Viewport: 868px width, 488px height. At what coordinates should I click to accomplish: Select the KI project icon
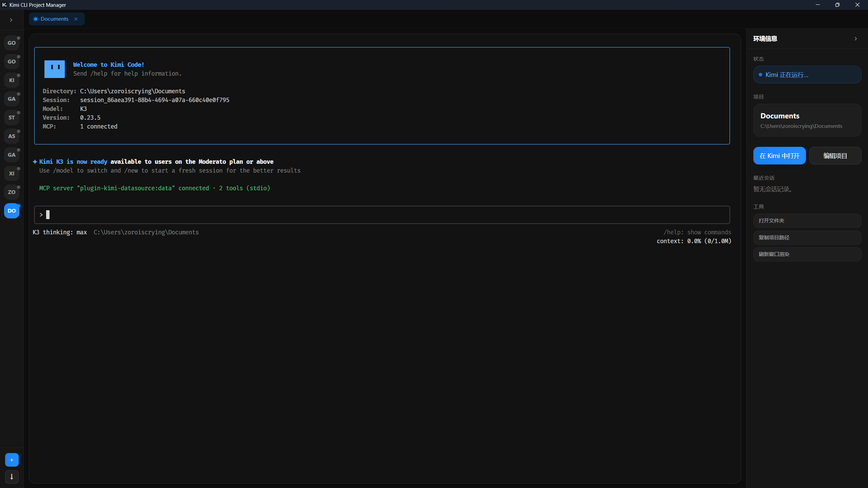click(x=12, y=80)
